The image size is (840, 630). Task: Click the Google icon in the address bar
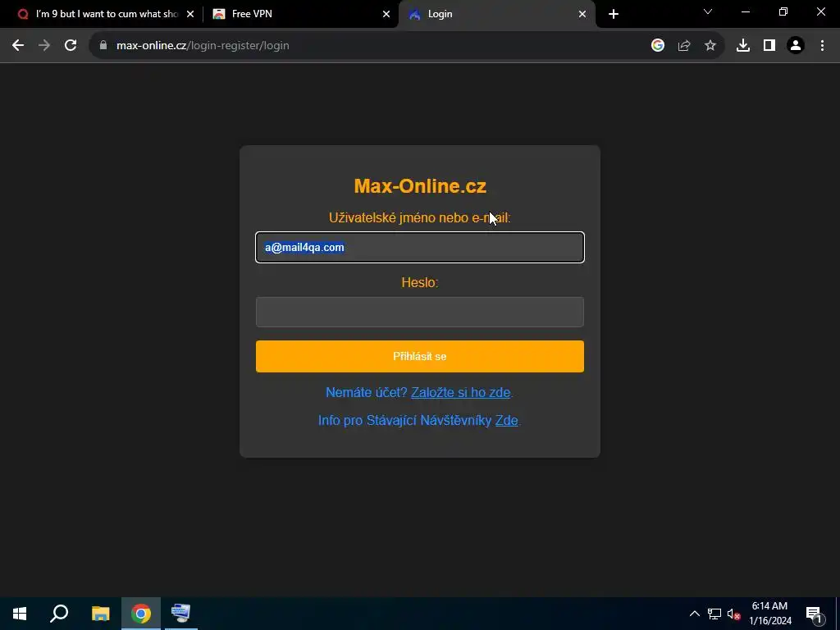coord(658,46)
